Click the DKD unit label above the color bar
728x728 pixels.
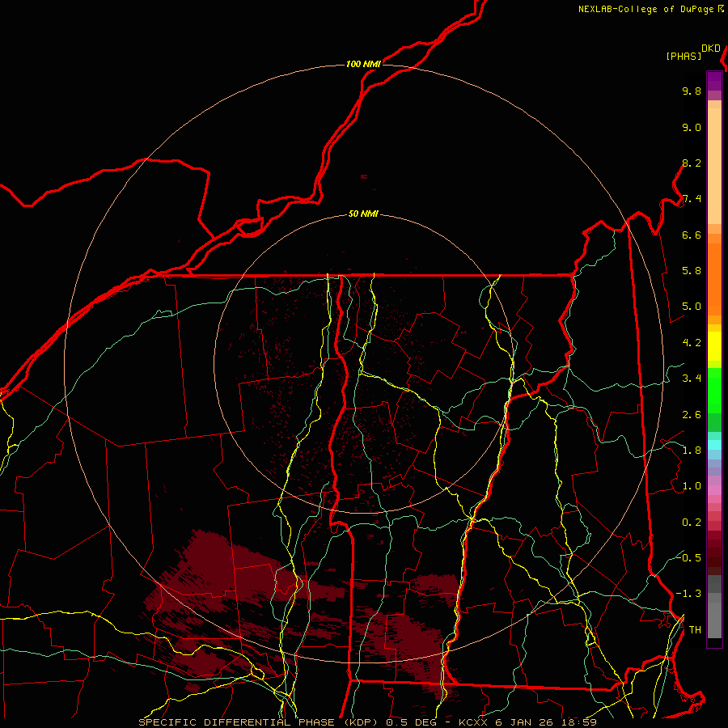click(x=711, y=49)
